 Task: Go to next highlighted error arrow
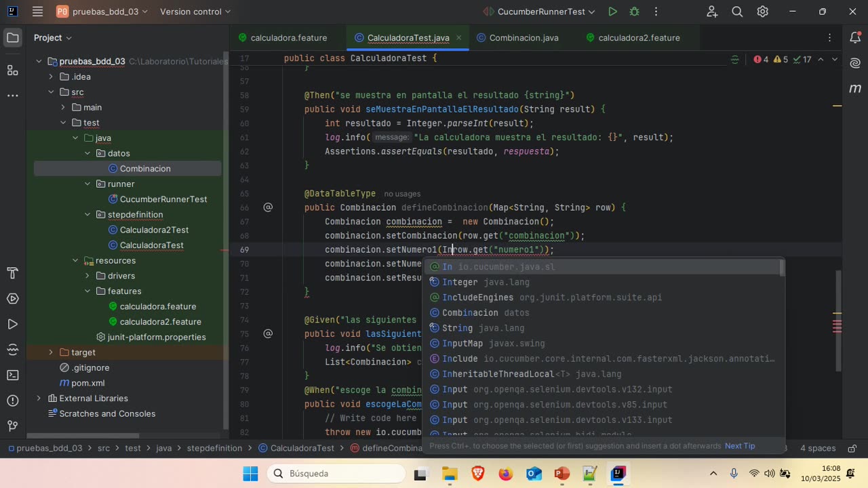pos(835,60)
